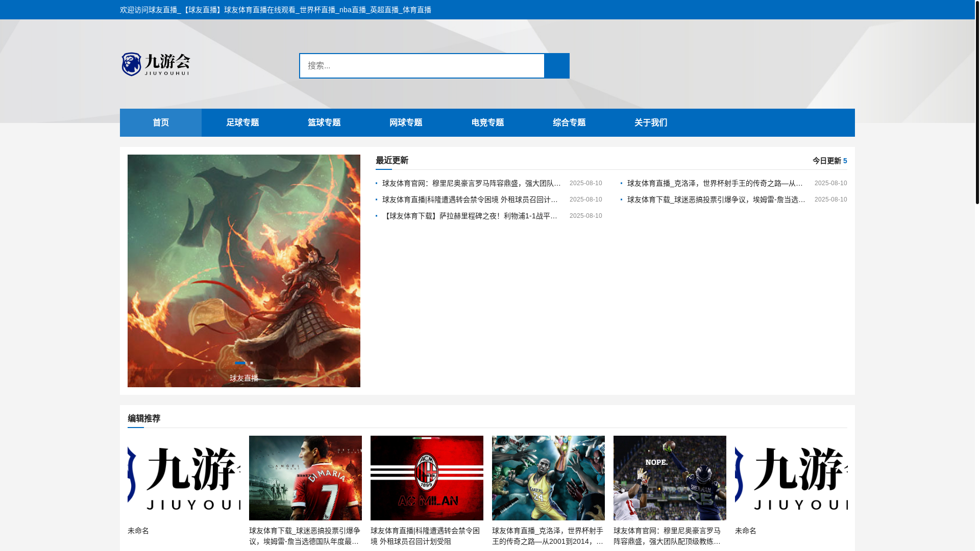The height and width of the screenshot is (551, 980).
Task: Click the last 未命名 card title
Action: (x=746, y=531)
